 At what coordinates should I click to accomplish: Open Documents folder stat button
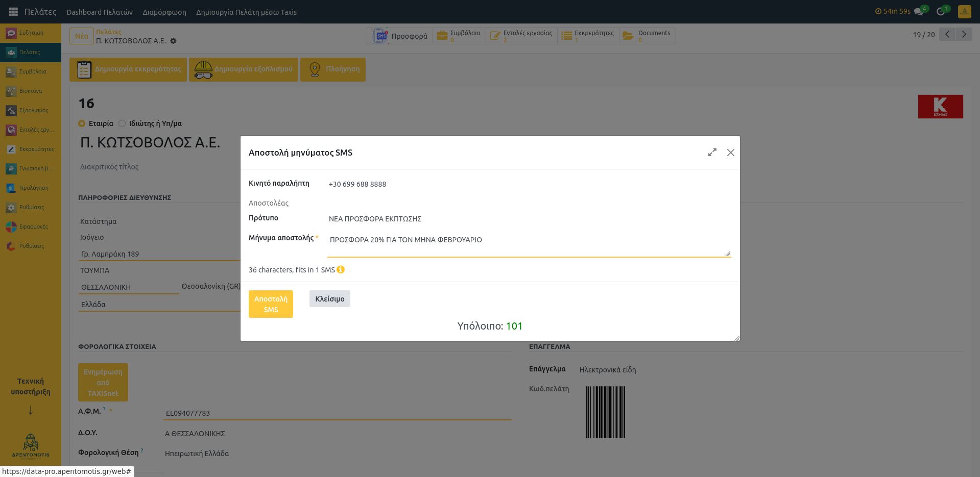tap(647, 36)
